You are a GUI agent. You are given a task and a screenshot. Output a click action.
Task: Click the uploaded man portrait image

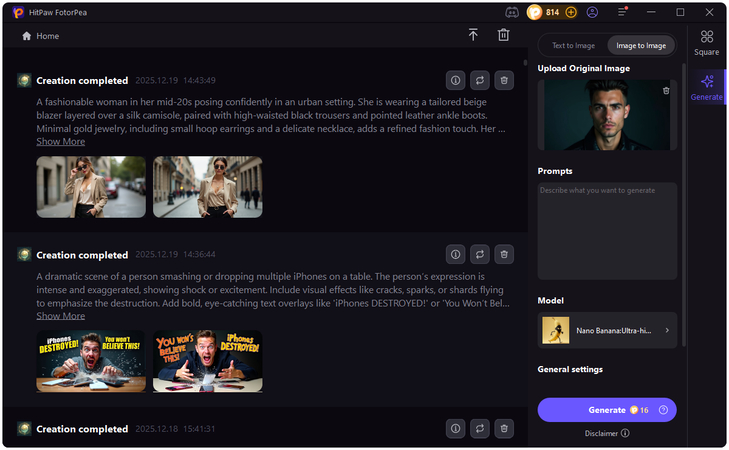point(607,115)
